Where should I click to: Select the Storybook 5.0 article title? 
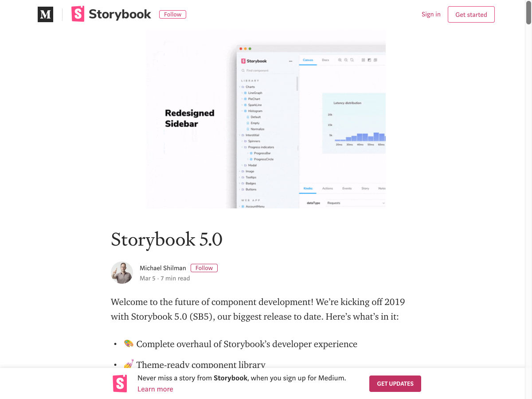coord(167,239)
